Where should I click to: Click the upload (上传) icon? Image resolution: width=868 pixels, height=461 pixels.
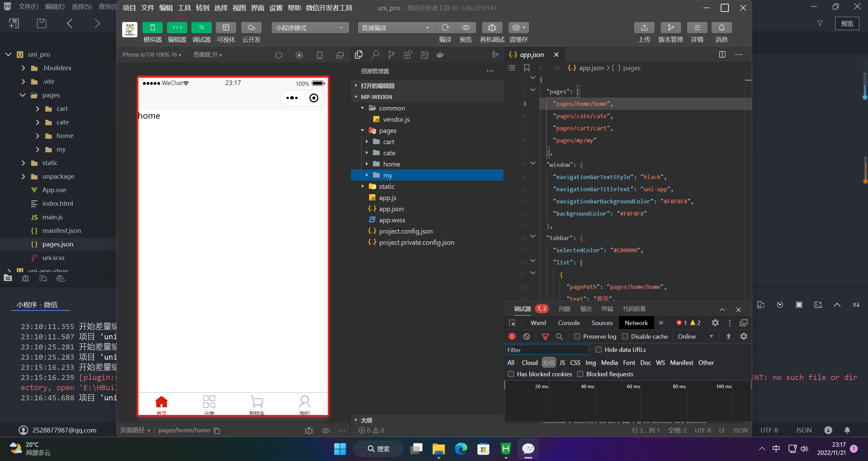644,28
